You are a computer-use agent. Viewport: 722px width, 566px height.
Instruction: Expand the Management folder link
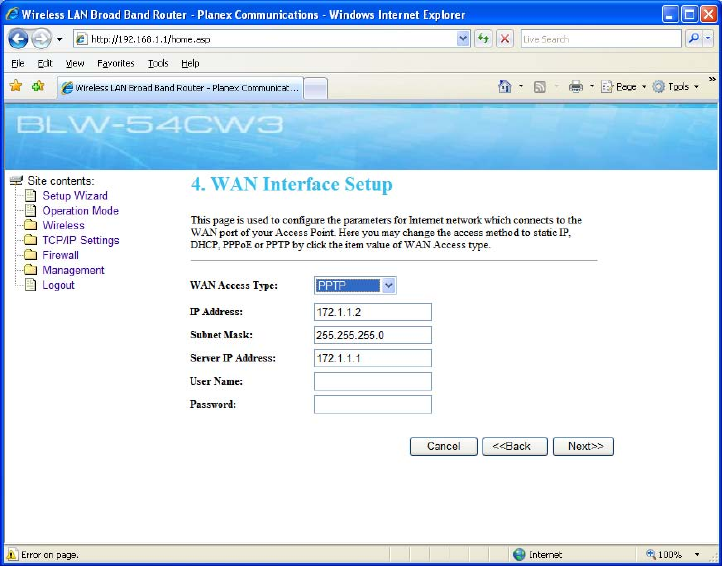pyautogui.click(x=73, y=270)
